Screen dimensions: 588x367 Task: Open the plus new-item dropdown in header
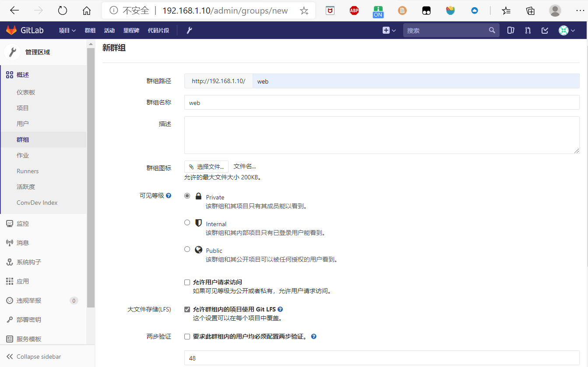(389, 30)
